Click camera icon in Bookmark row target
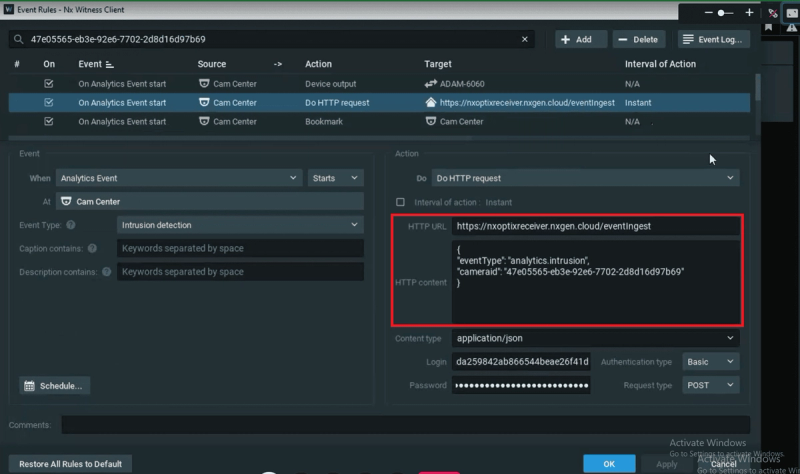The width and height of the screenshot is (800, 474). (431, 121)
